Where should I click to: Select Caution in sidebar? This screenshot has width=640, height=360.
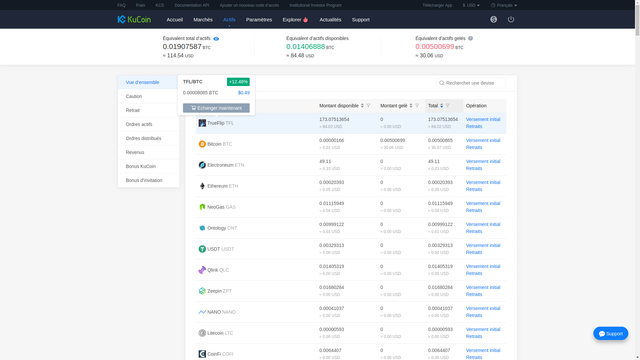[149, 96]
